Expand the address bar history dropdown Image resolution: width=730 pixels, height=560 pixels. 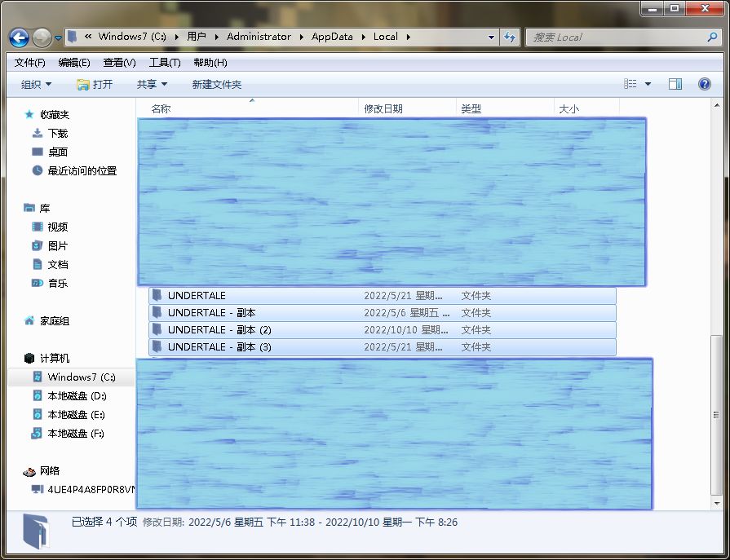pos(491,37)
